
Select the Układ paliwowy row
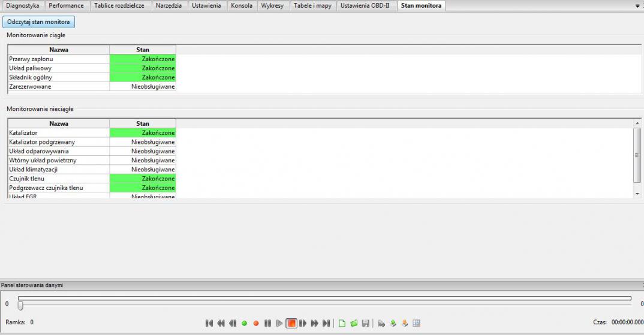coord(92,68)
